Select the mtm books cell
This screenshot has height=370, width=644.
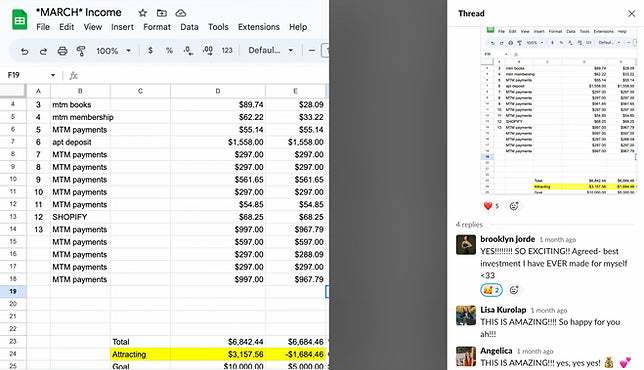click(x=80, y=105)
